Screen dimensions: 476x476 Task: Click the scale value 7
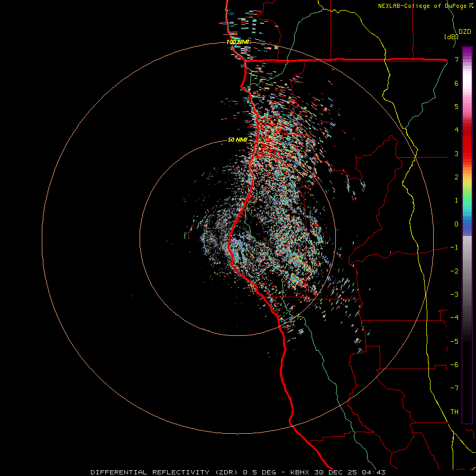pos(456,59)
